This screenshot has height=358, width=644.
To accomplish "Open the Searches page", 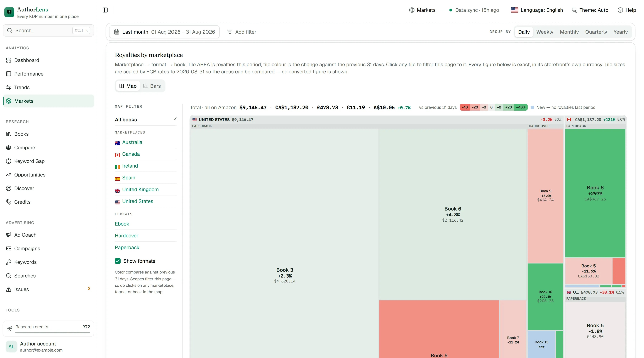I will click(x=48, y=276).
